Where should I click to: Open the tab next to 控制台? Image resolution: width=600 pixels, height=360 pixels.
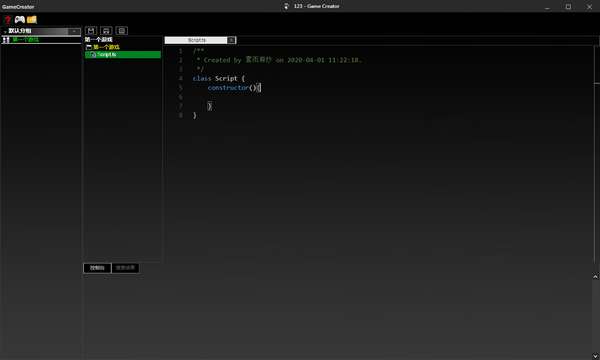[x=125, y=268]
